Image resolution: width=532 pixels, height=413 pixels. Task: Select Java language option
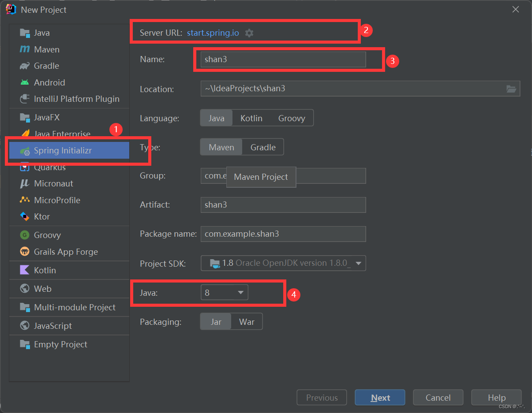[x=217, y=118]
